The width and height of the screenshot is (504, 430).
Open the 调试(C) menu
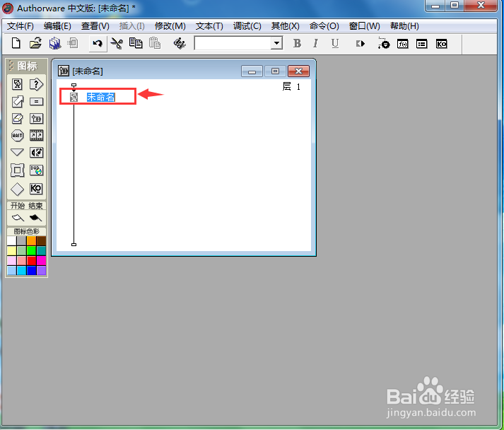(247, 26)
